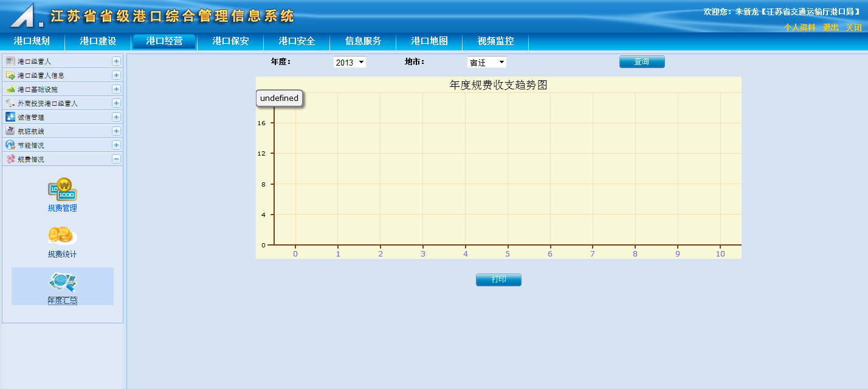Click the 节能情况 panel icon
This screenshot has height=389, width=868.
pyautogui.click(x=10, y=145)
